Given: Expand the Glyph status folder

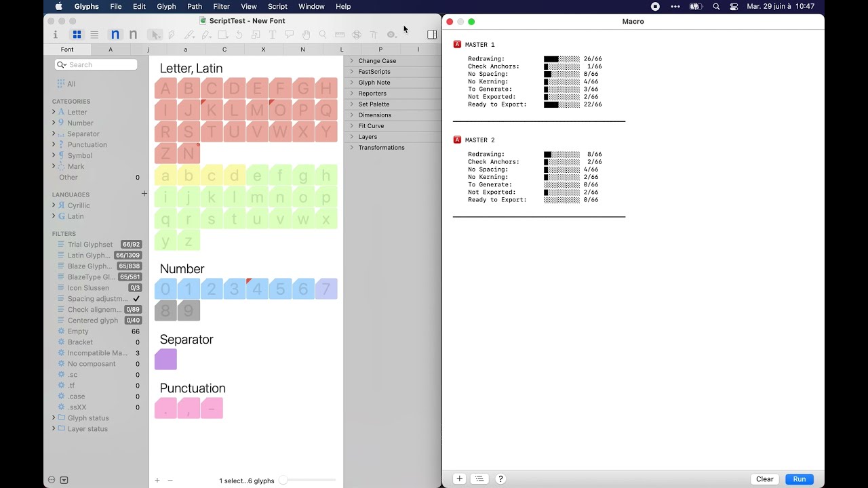Looking at the screenshot, I should [x=54, y=418].
